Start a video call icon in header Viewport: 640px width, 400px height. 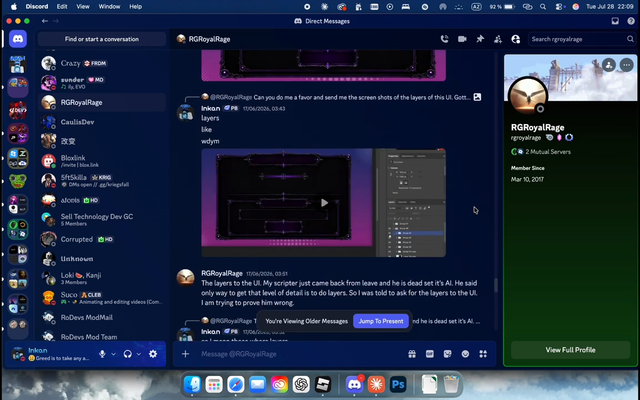click(462, 39)
